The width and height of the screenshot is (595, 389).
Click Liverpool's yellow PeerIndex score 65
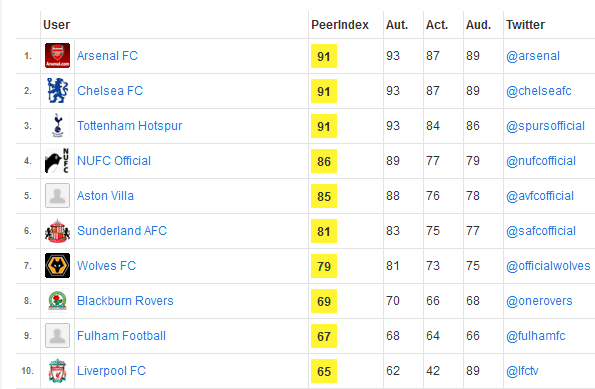tap(324, 371)
